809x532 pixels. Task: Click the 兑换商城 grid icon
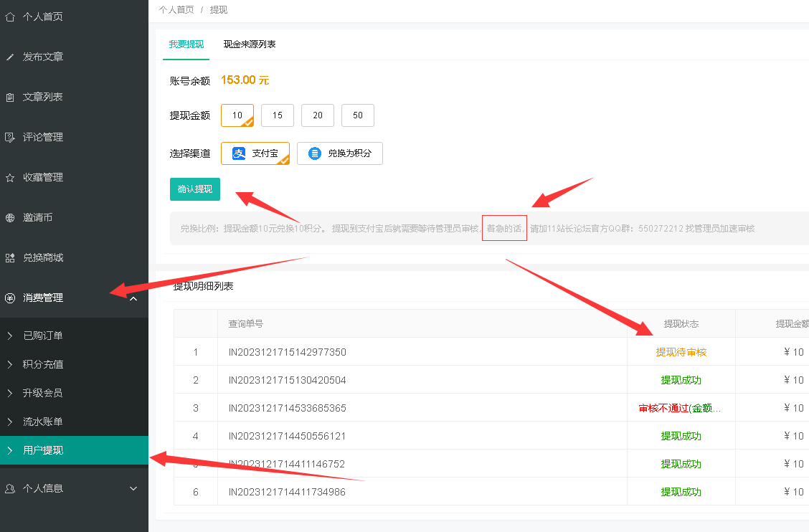pos(10,257)
